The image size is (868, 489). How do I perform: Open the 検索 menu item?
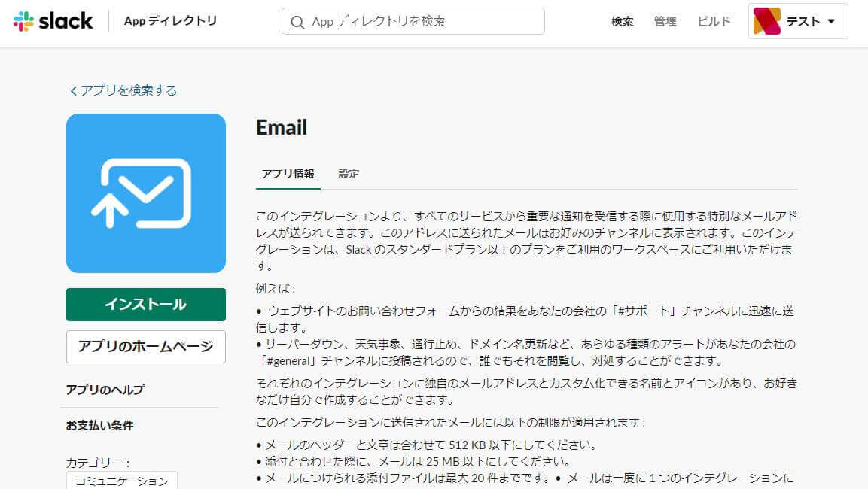(622, 22)
